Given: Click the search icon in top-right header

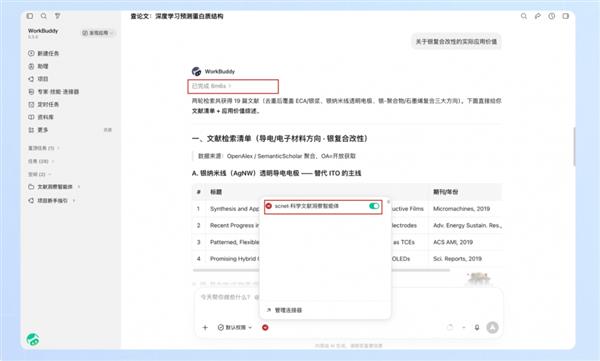Looking at the screenshot, I should coord(523,16).
